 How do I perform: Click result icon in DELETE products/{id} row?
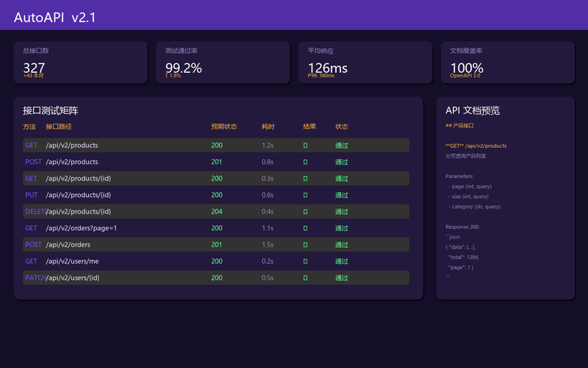coord(305,211)
